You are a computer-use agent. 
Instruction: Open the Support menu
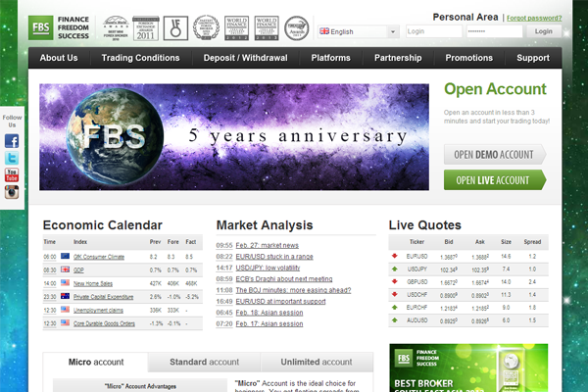click(533, 58)
